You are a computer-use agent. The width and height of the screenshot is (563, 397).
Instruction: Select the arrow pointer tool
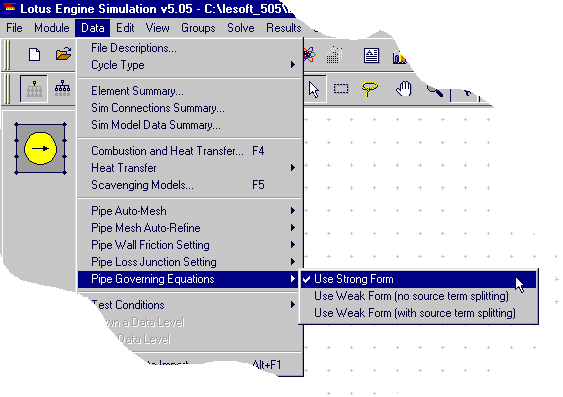coord(314,89)
